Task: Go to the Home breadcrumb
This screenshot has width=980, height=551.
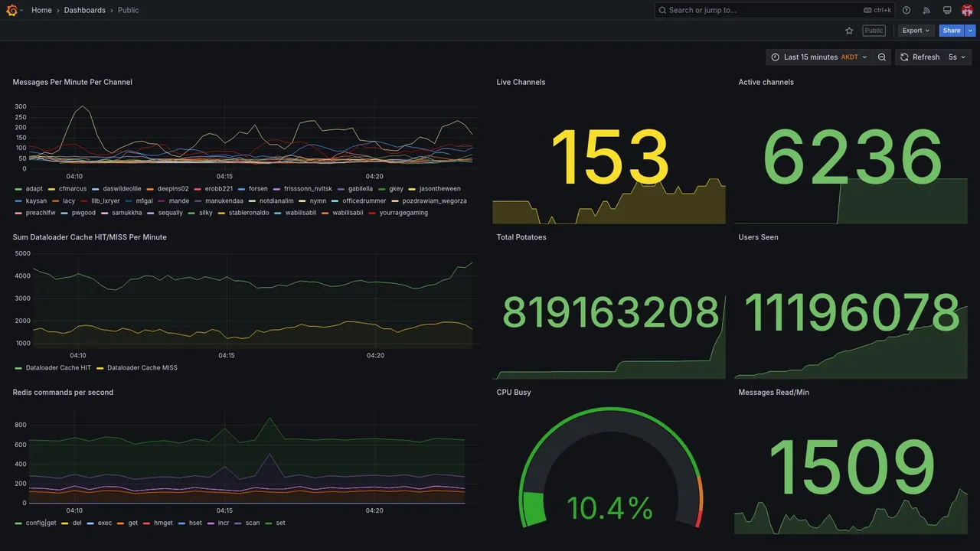Action: (x=41, y=10)
